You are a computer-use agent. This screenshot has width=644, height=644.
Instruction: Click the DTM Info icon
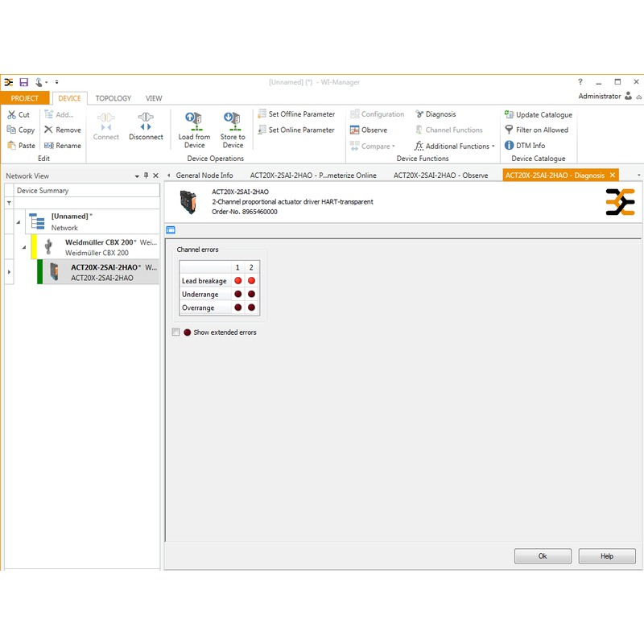point(509,145)
